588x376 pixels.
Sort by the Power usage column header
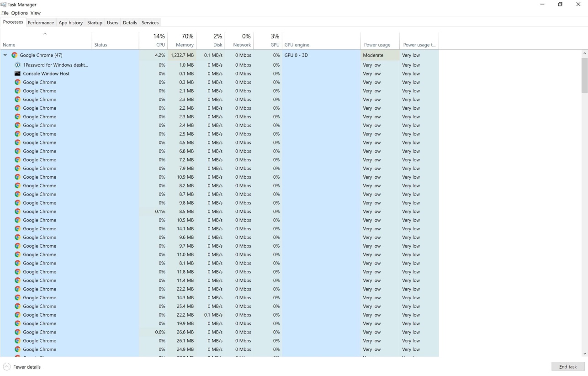(x=380, y=40)
